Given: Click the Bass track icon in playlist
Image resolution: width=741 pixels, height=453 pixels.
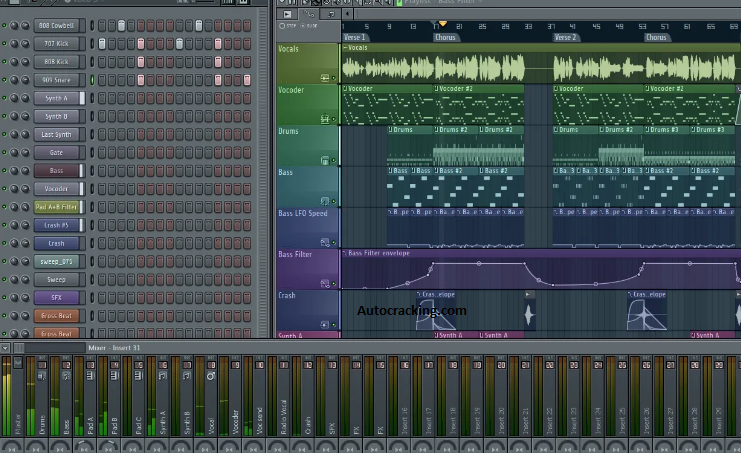Looking at the screenshot, I should coord(325,201).
